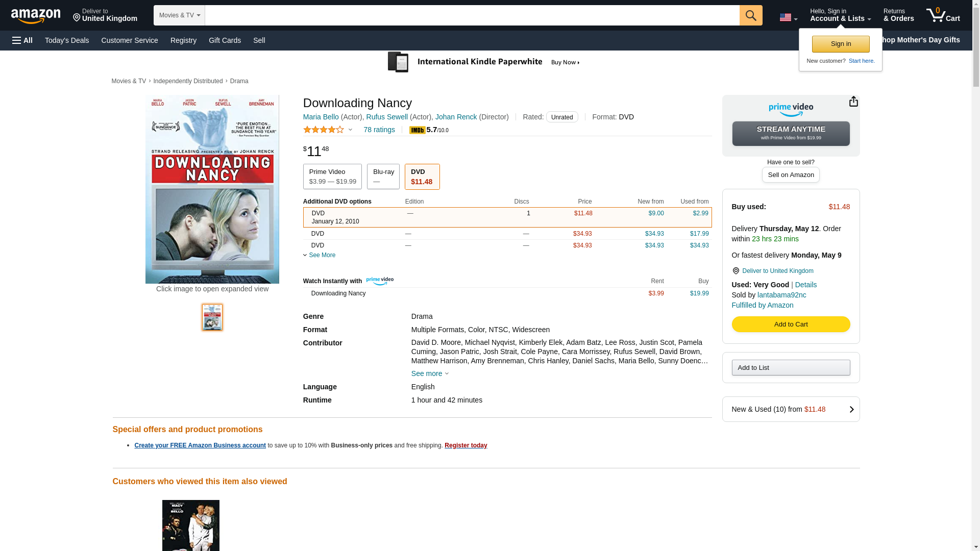Expand See More DVD options
This screenshot has height=551, width=980.
click(322, 255)
